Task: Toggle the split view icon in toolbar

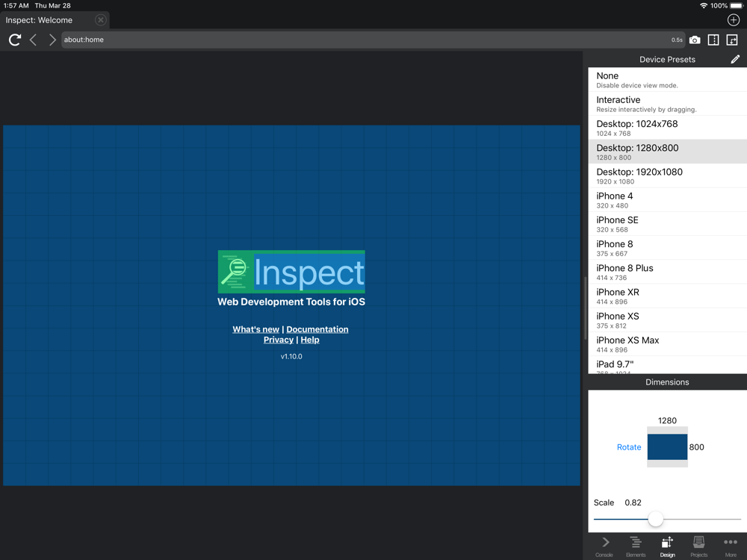Action: [x=713, y=40]
